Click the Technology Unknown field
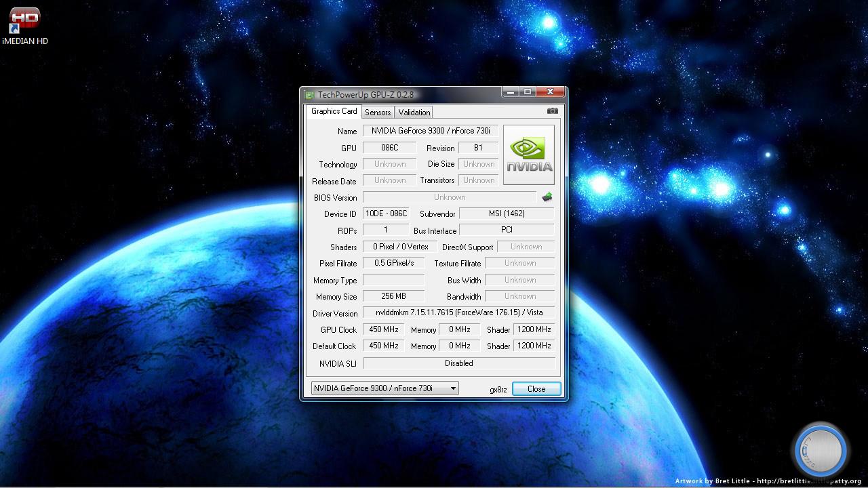The height and width of the screenshot is (488, 868). point(389,164)
